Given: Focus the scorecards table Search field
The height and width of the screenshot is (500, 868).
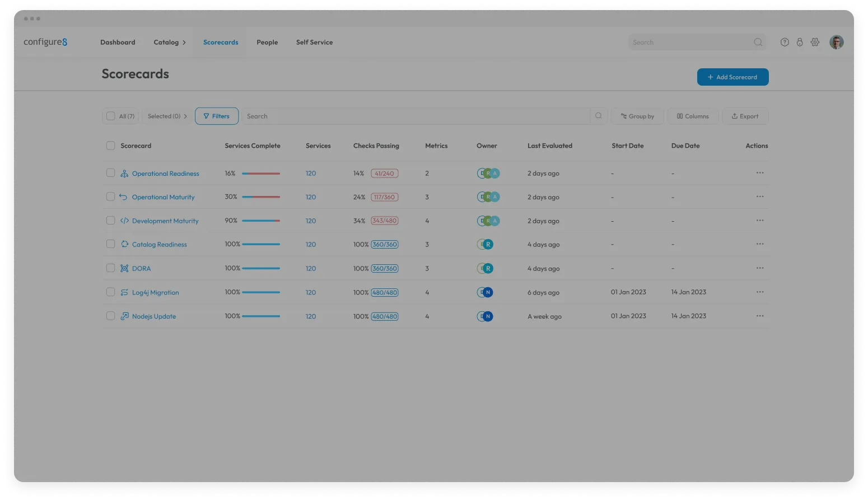Looking at the screenshot, I should (x=417, y=116).
